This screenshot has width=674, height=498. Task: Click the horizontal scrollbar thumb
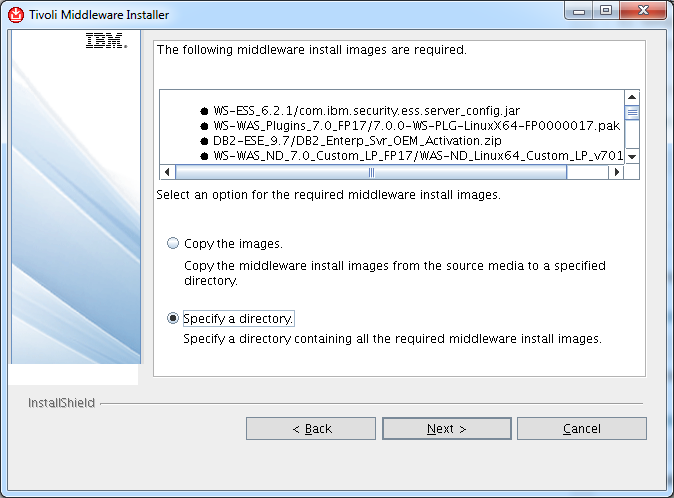click(371, 172)
